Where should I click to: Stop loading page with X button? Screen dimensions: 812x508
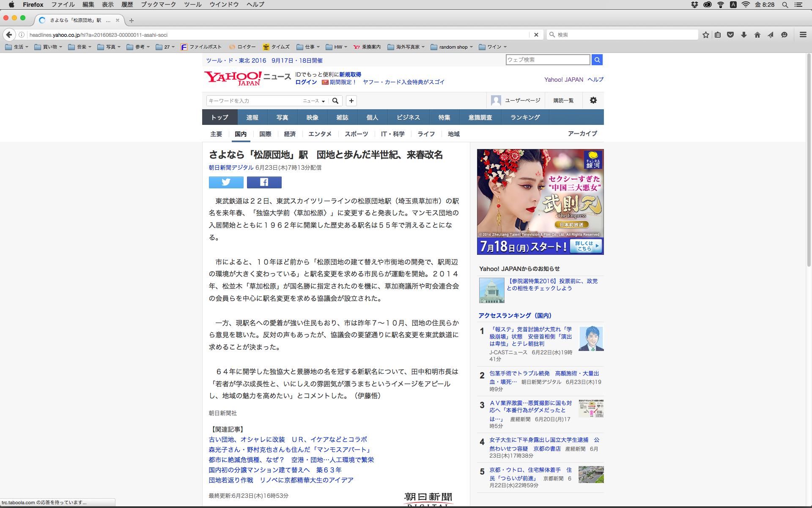[x=536, y=35]
